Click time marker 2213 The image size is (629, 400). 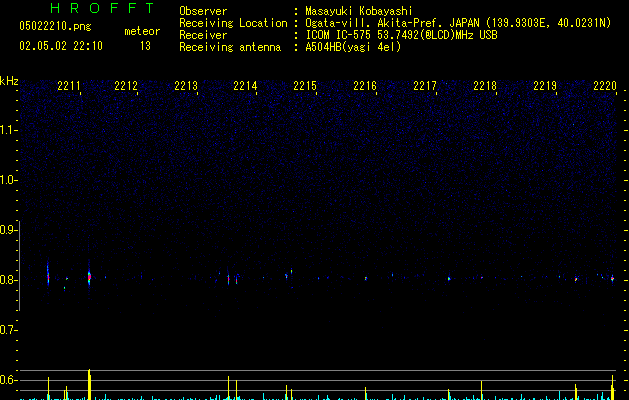pos(186,86)
